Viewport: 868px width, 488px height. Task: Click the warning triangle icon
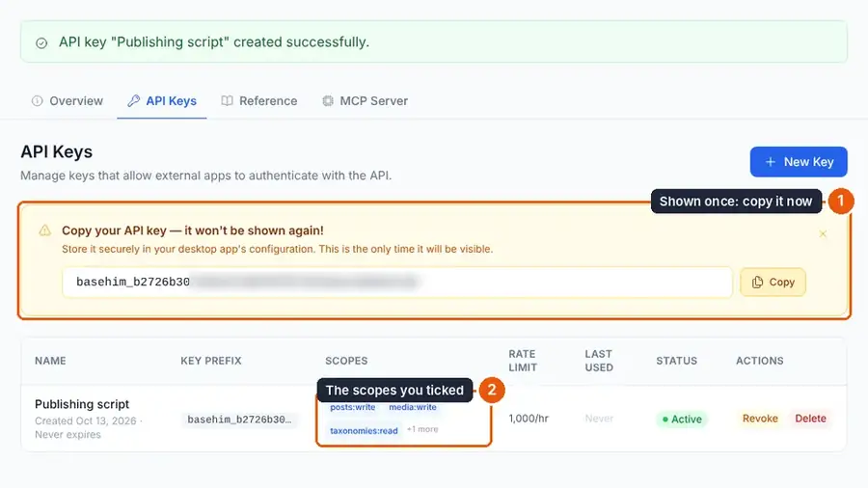(x=44, y=230)
